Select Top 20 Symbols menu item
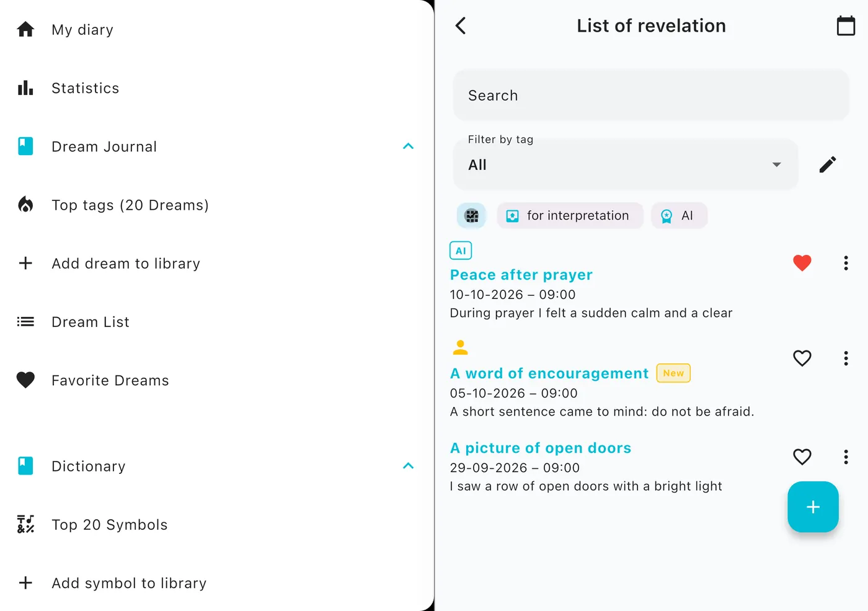The image size is (868, 611). point(217,524)
